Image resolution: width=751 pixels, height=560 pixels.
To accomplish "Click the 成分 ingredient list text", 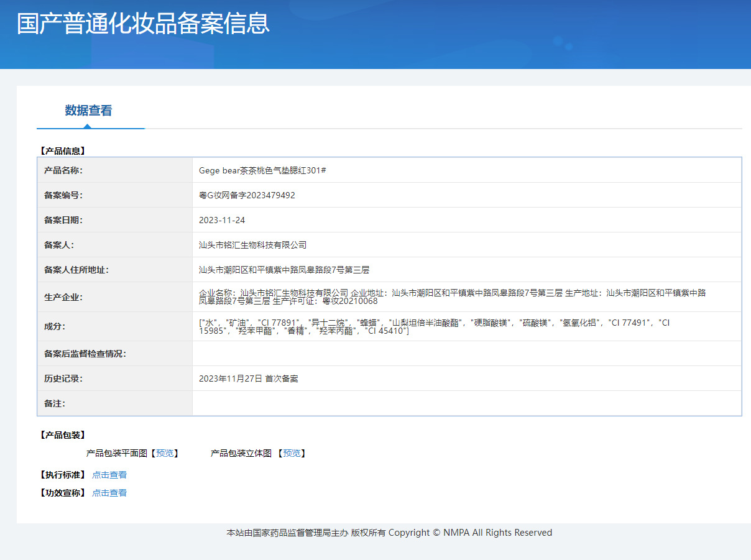I will click(x=434, y=326).
